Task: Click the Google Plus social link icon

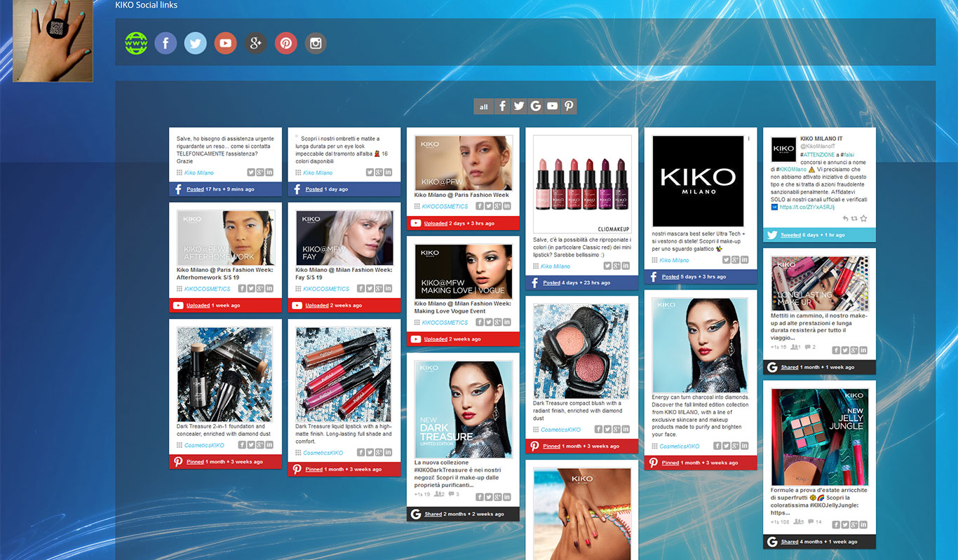Action: [256, 43]
